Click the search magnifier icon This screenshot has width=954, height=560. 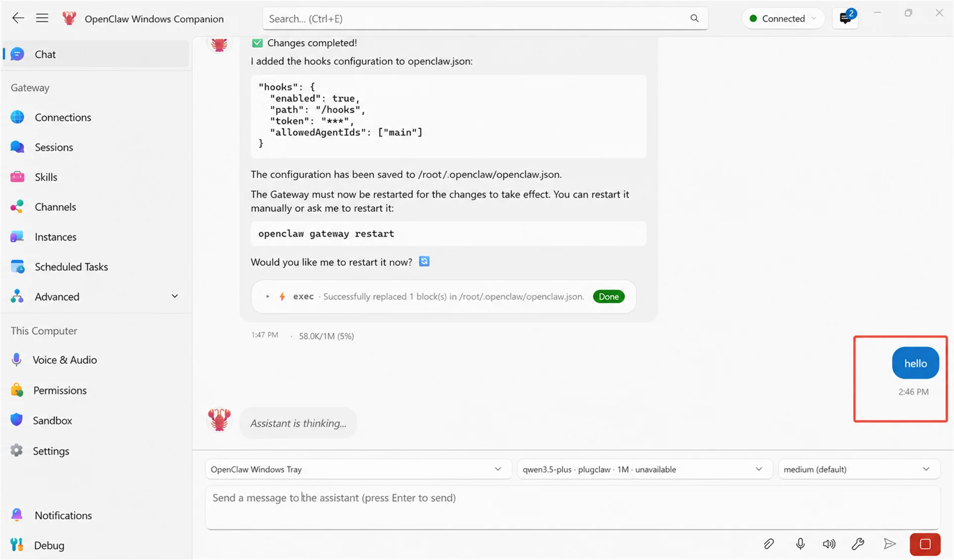click(x=694, y=18)
